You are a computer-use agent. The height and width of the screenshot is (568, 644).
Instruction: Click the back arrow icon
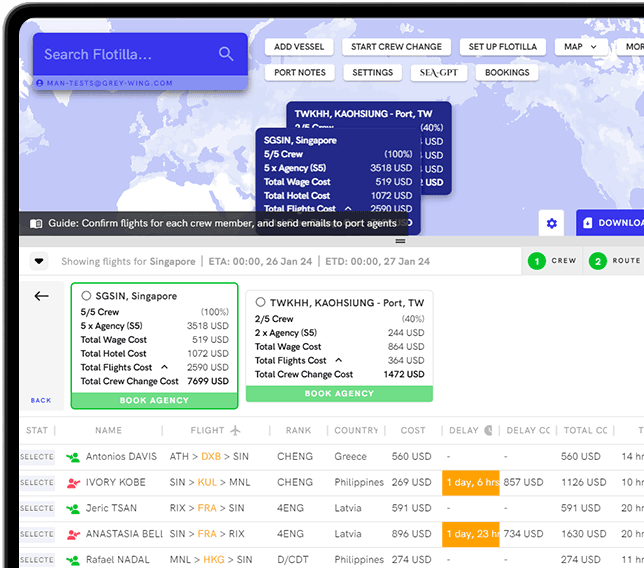pos(41,296)
